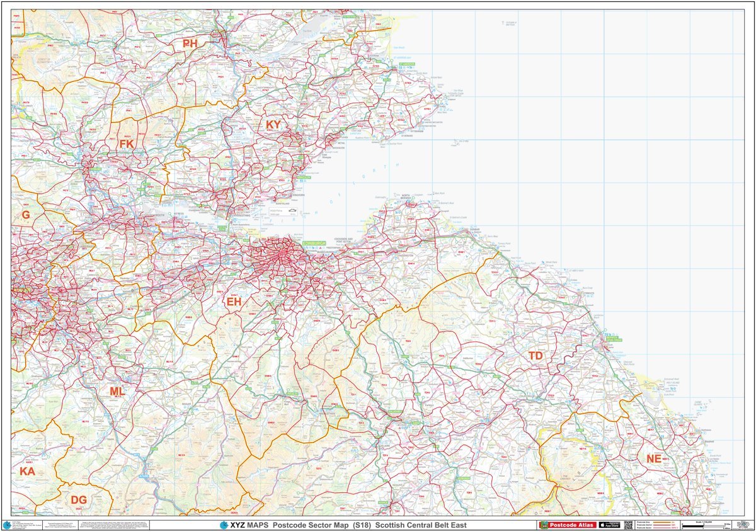Screen dimensions: 756x532
Task: Select the TD postcode area label
Action: 537,355
